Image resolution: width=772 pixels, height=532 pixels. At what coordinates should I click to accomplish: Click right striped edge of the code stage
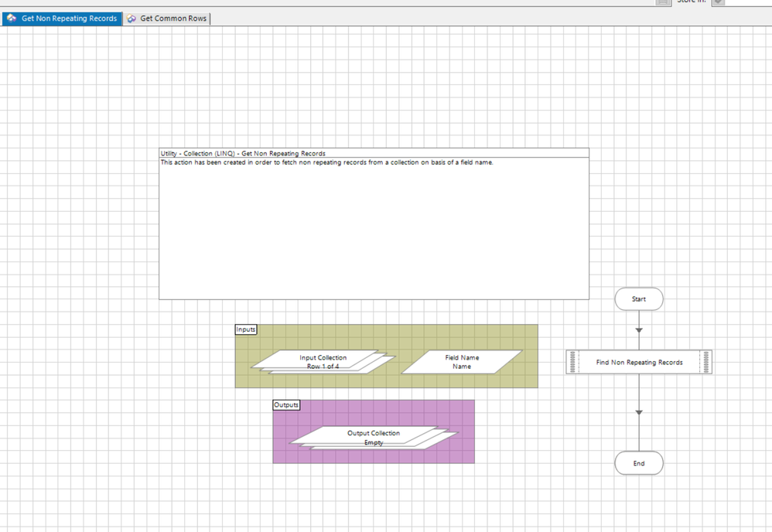coord(705,362)
